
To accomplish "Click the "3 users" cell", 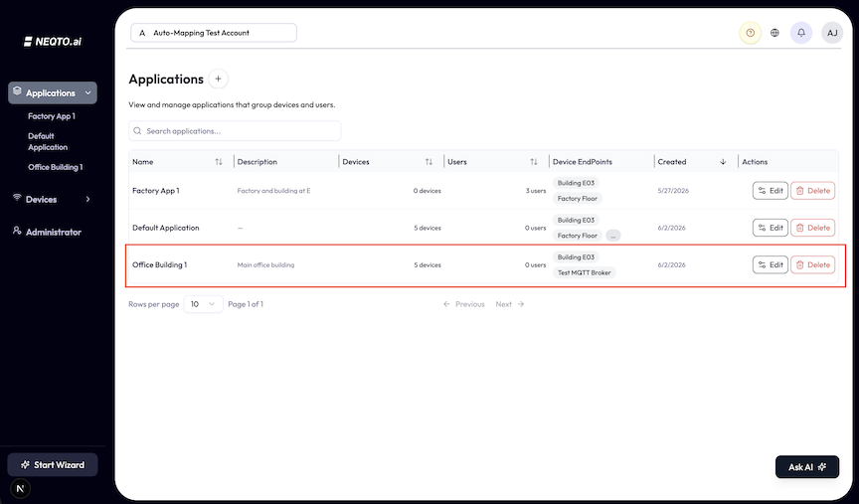I will (x=536, y=191).
